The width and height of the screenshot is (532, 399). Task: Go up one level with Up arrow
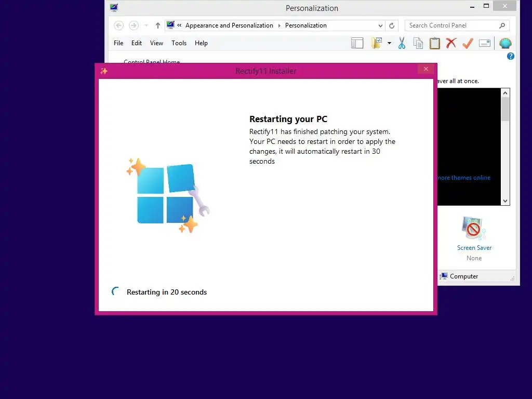coord(157,25)
